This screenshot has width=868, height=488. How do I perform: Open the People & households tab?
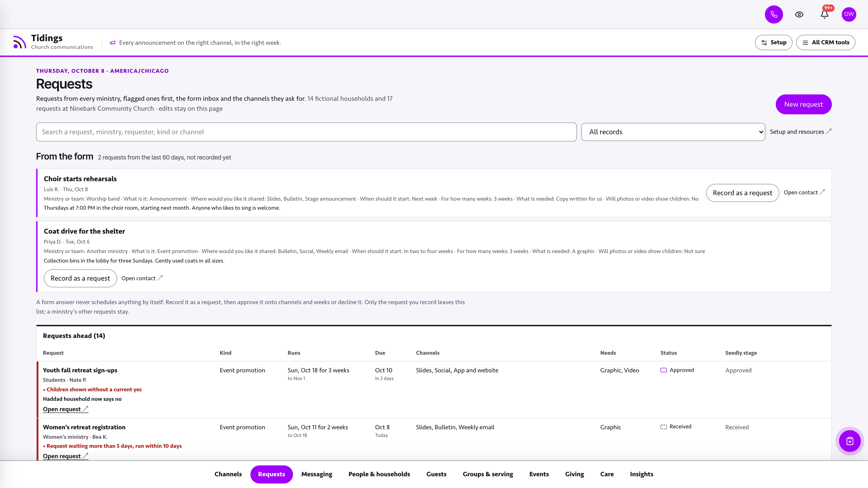click(379, 474)
